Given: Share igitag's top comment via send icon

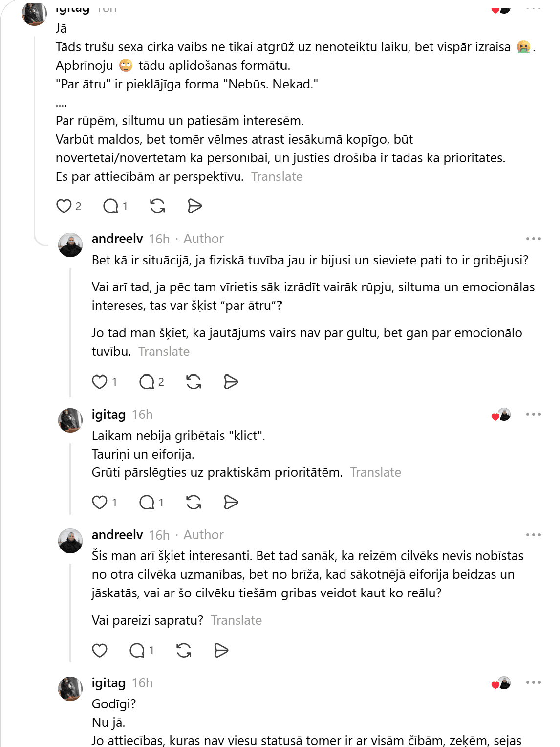Looking at the screenshot, I should pos(194,206).
